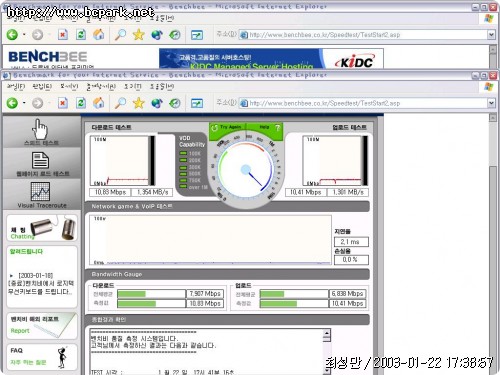Click download average green bandwidth bar
Screen dimensions: 500x375
click(x=131, y=294)
